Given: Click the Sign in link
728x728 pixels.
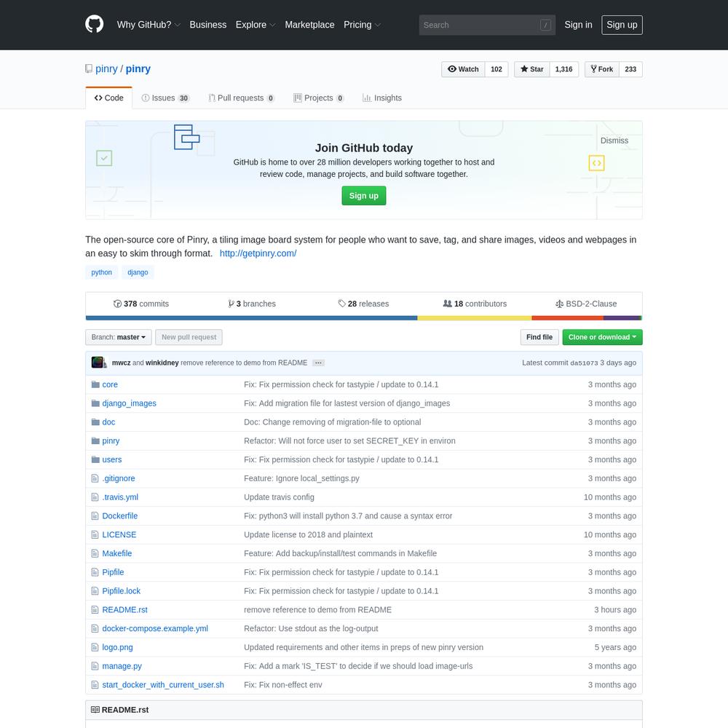Looking at the screenshot, I should tap(578, 25).
